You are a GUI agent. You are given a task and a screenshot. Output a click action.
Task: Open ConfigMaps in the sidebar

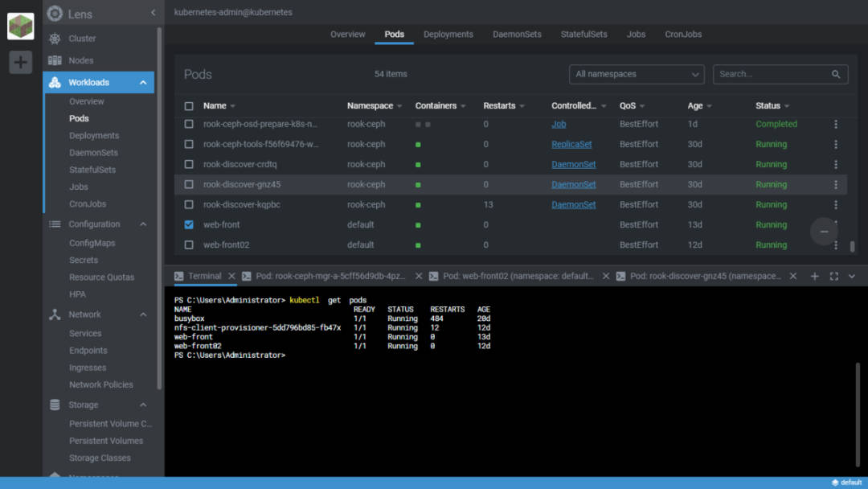pyautogui.click(x=92, y=243)
